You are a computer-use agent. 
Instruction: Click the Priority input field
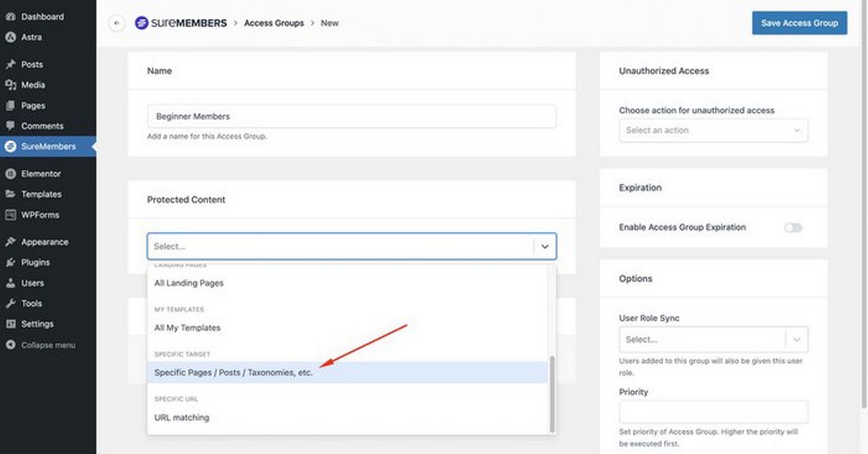point(714,412)
